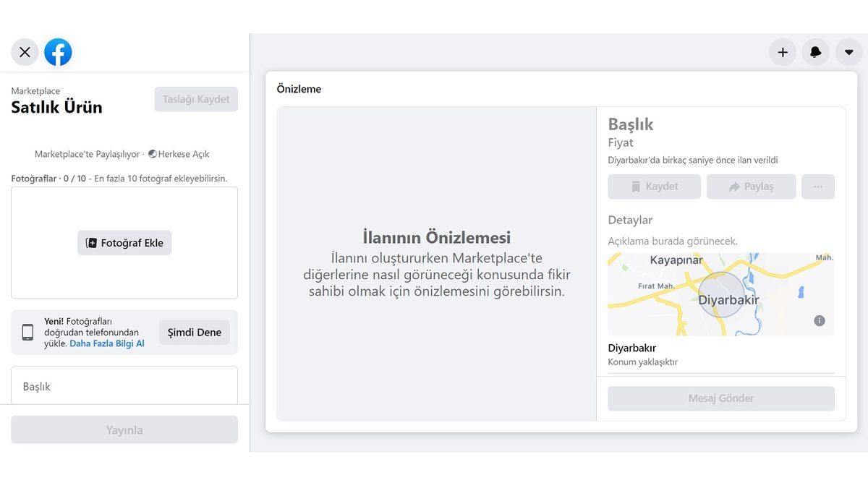Click the share arrow icon on Paylaş
Screen dimensions: 868x488
point(734,187)
